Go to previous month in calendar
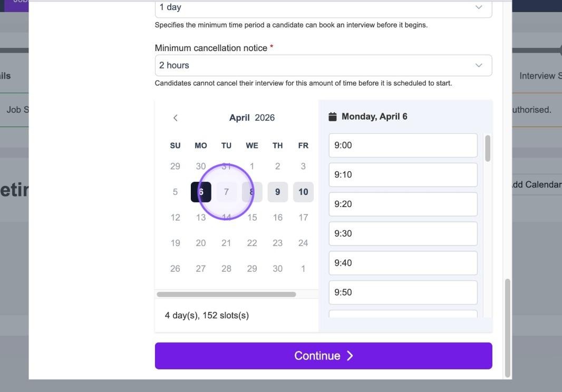Viewport: 562px width, 392px height. coord(176,118)
